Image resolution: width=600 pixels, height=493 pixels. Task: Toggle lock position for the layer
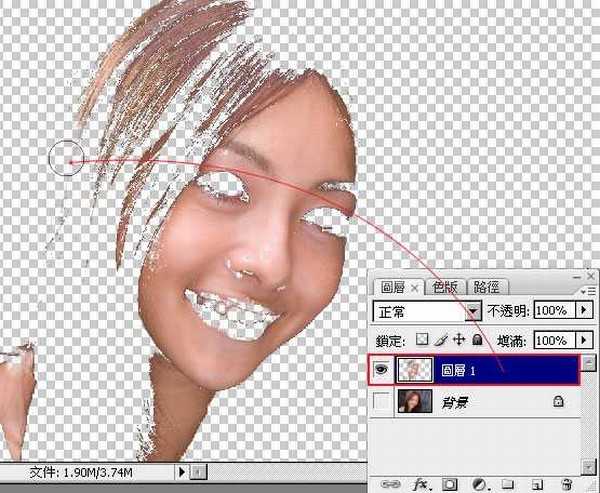[458, 340]
